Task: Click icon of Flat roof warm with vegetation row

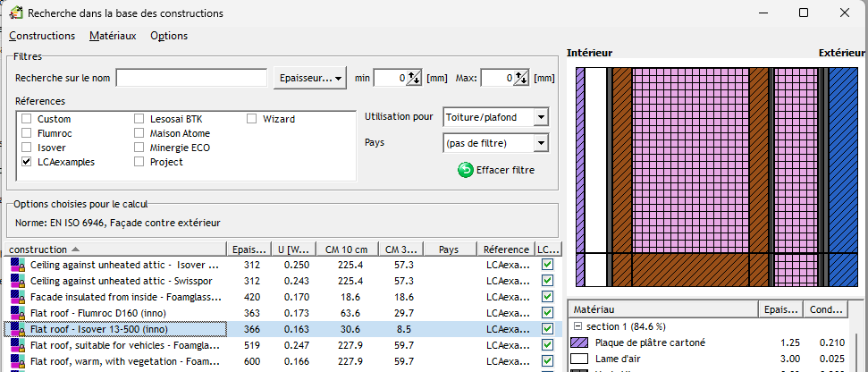Action: tap(17, 361)
